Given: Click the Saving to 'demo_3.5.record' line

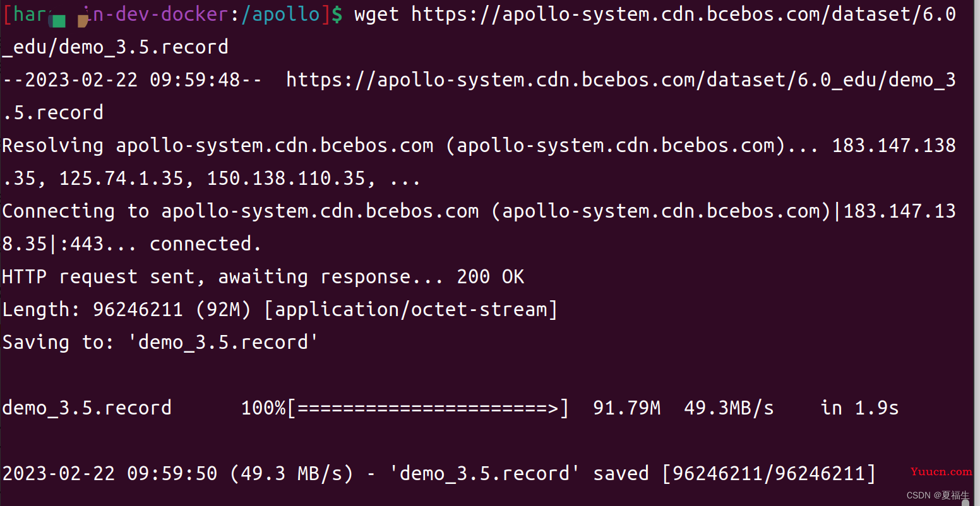Looking at the screenshot, I should [160, 343].
